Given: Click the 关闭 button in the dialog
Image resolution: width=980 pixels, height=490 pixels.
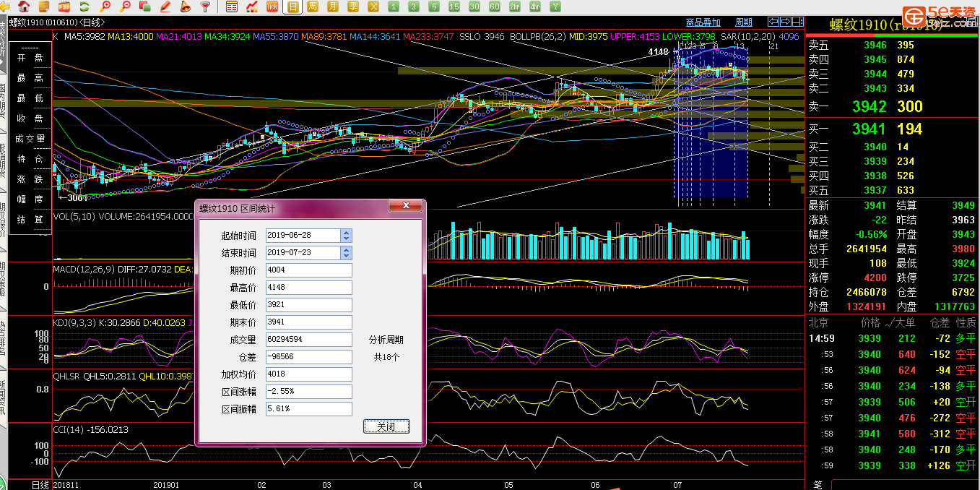Looking at the screenshot, I should 386,426.
